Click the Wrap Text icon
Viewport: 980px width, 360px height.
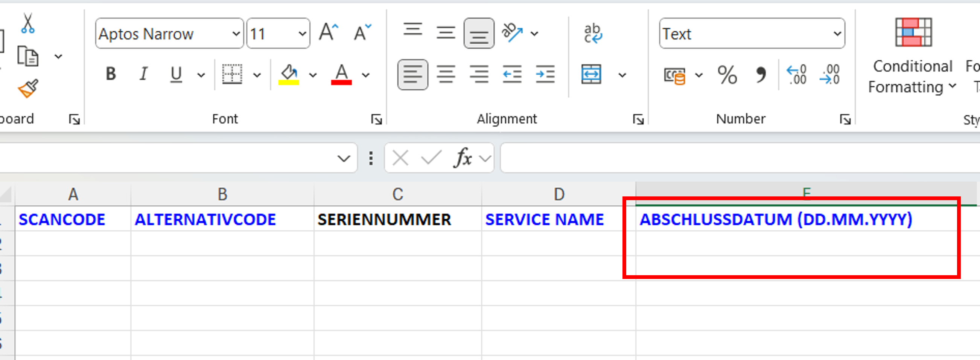[x=592, y=34]
